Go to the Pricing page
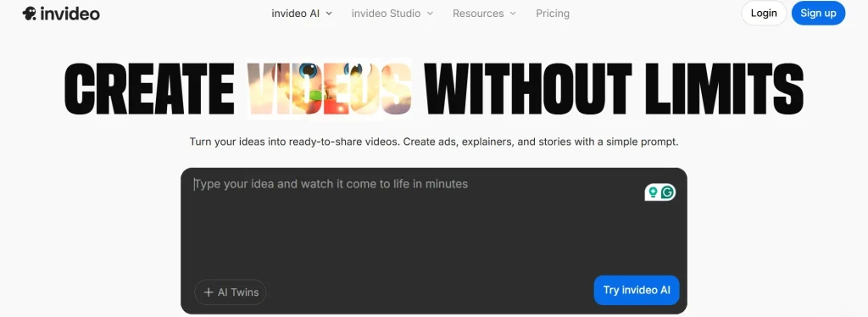Image resolution: width=868 pixels, height=317 pixels. pyautogui.click(x=553, y=14)
